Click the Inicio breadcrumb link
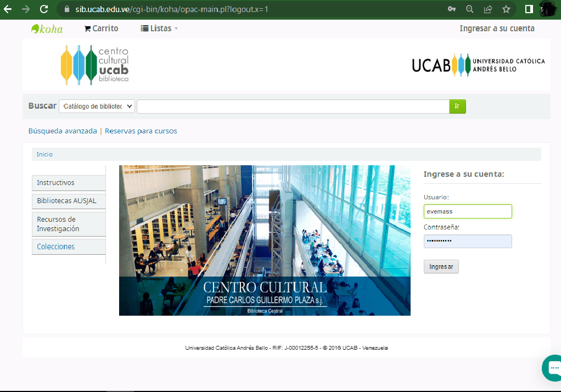The width and height of the screenshot is (561, 392). (44, 154)
